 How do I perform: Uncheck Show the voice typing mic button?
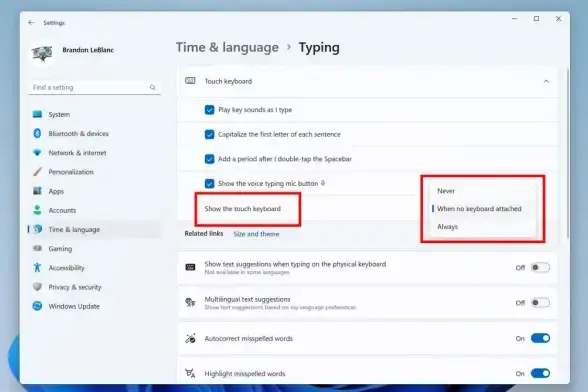point(209,183)
